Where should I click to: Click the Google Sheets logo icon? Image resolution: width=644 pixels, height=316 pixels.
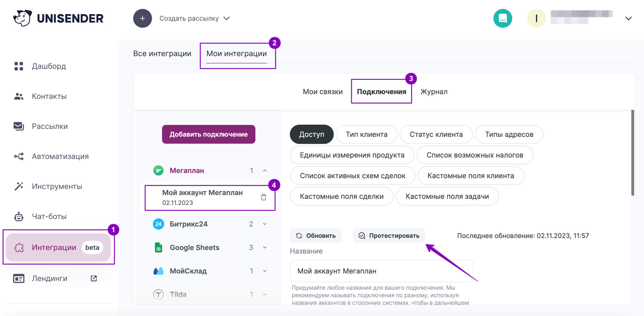(158, 248)
